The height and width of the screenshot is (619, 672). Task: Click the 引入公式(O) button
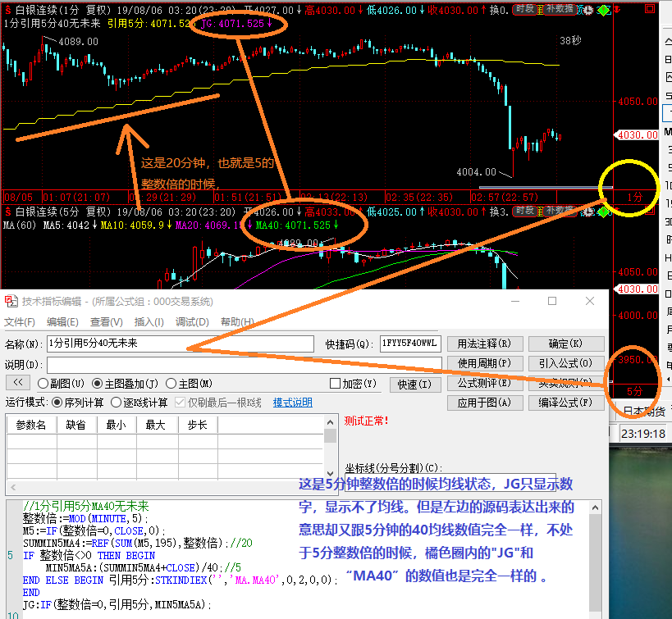[x=566, y=363]
